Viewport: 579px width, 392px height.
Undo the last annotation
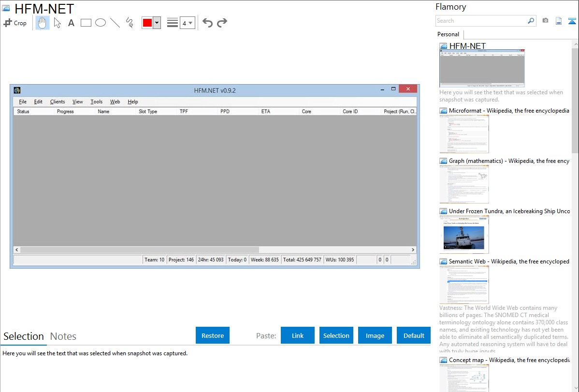coord(207,23)
